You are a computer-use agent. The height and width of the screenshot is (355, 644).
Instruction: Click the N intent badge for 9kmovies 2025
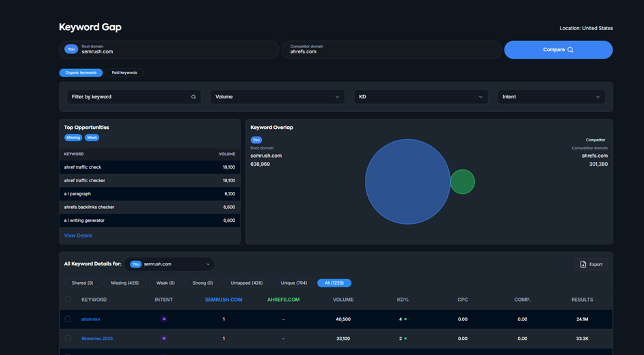coord(163,339)
